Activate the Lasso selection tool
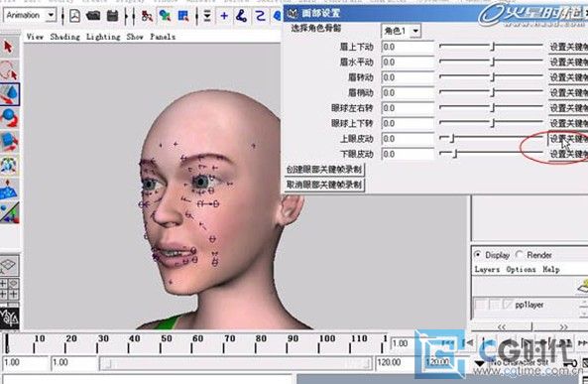Image resolution: width=588 pixels, height=384 pixels. [9, 70]
